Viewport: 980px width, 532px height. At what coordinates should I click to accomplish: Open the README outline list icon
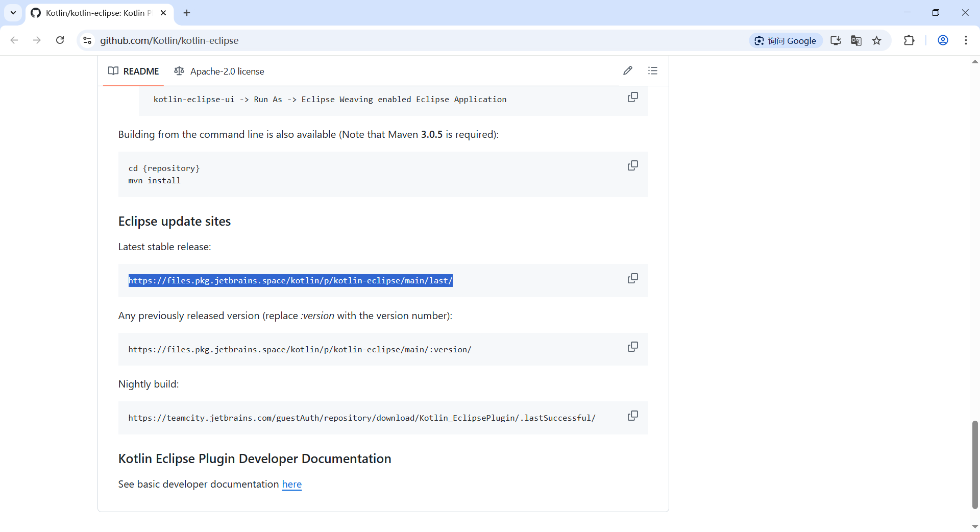(x=653, y=70)
